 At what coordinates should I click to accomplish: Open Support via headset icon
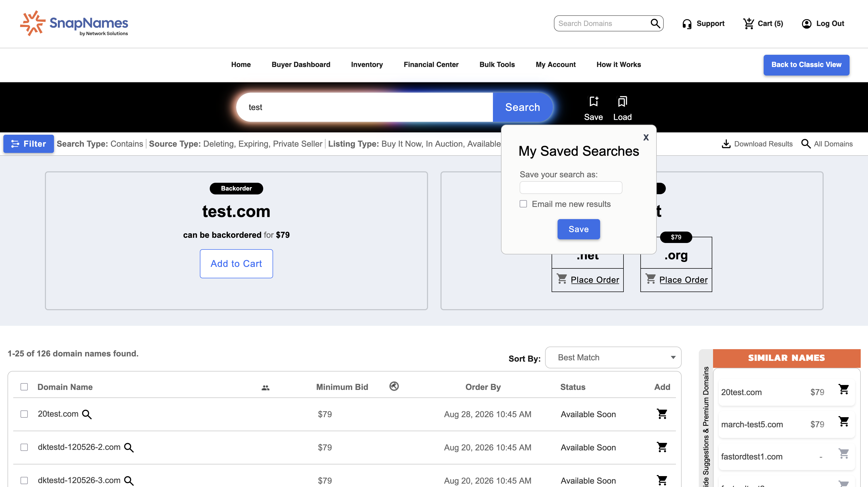point(687,24)
